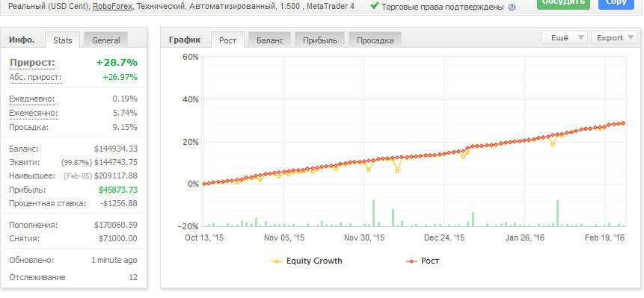Select the Прибыль chart tab
Image resolution: width=644 pixels, height=298 pixels.
point(320,40)
